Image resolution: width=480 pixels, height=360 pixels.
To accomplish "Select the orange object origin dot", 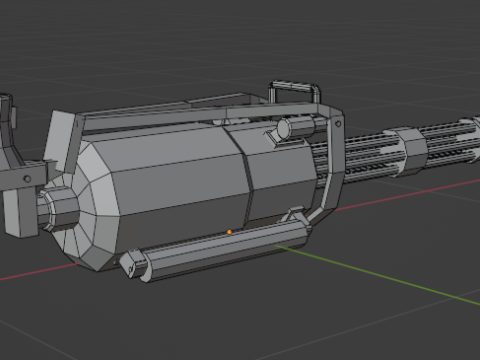I will coord(229,232).
